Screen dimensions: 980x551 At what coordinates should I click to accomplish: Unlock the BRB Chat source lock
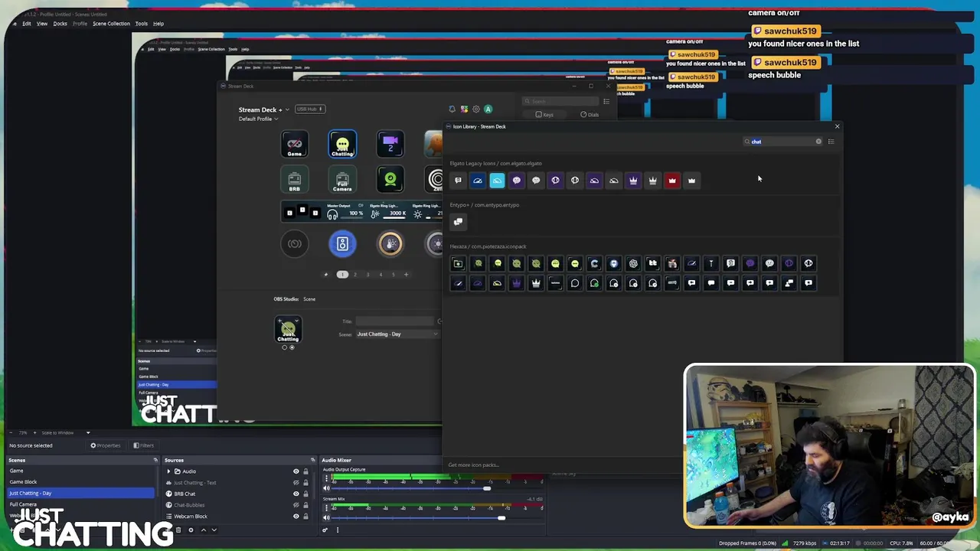click(x=305, y=494)
